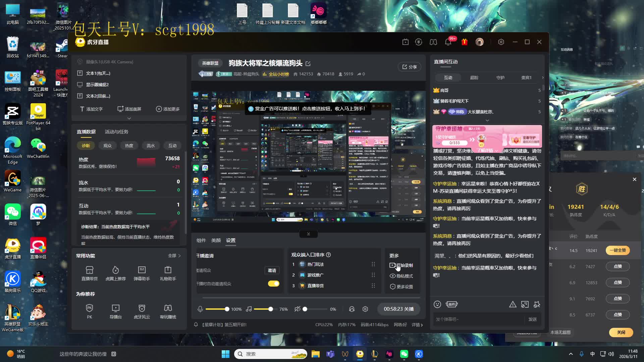Image resolution: width=644 pixels, height=362 pixels.
Task: Unmute the muted speaker icon next to 0%
Action: coord(297,309)
